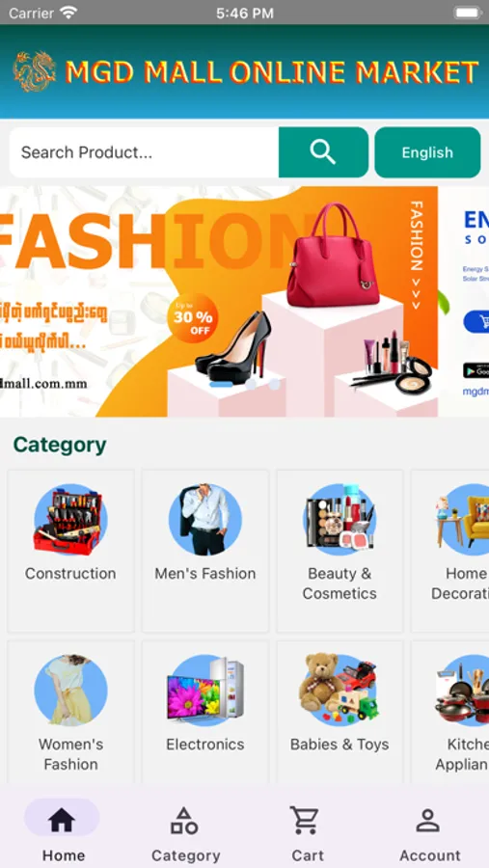
Task: Tap the Fashion promotional banner
Action: coord(219,301)
